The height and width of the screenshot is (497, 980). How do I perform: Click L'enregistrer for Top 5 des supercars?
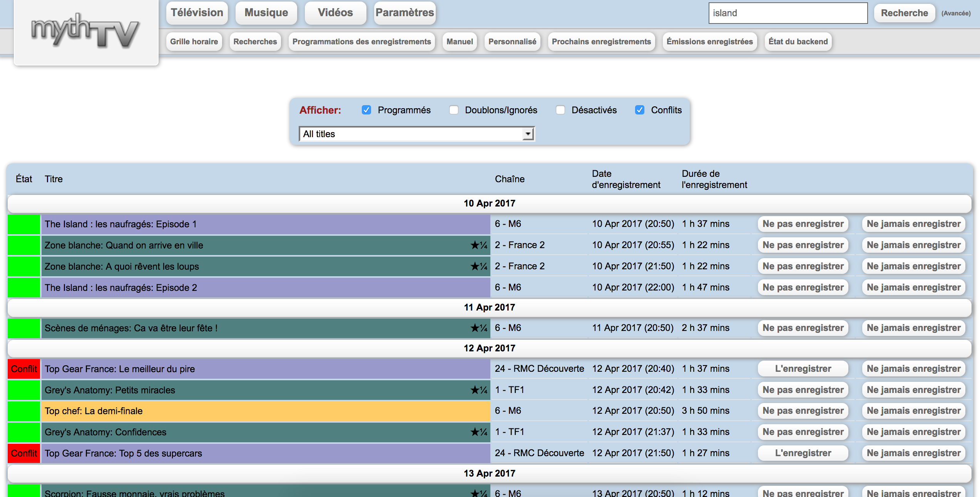coord(803,453)
